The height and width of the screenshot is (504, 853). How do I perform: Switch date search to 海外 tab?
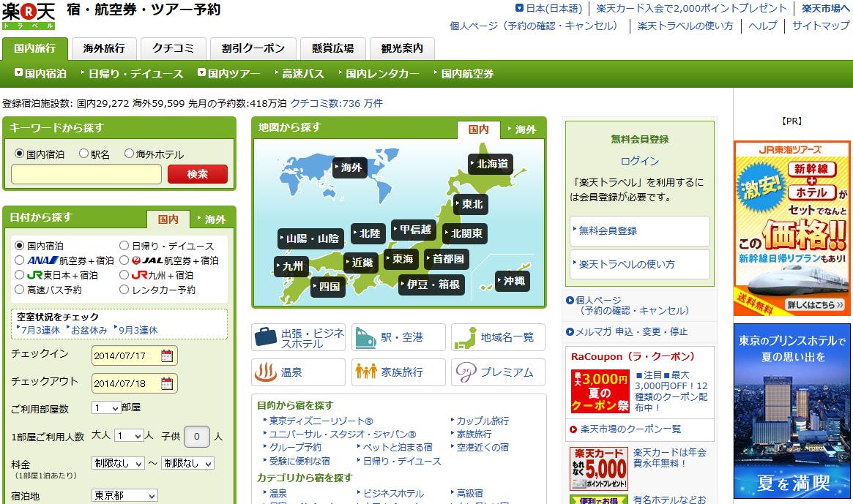[x=212, y=219]
